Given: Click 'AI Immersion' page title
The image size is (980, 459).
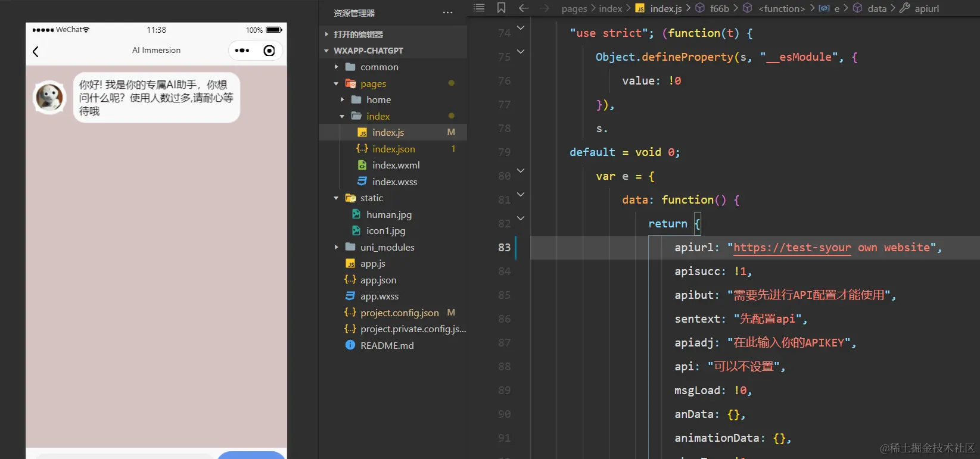Looking at the screenshot, I should (156, 51).
